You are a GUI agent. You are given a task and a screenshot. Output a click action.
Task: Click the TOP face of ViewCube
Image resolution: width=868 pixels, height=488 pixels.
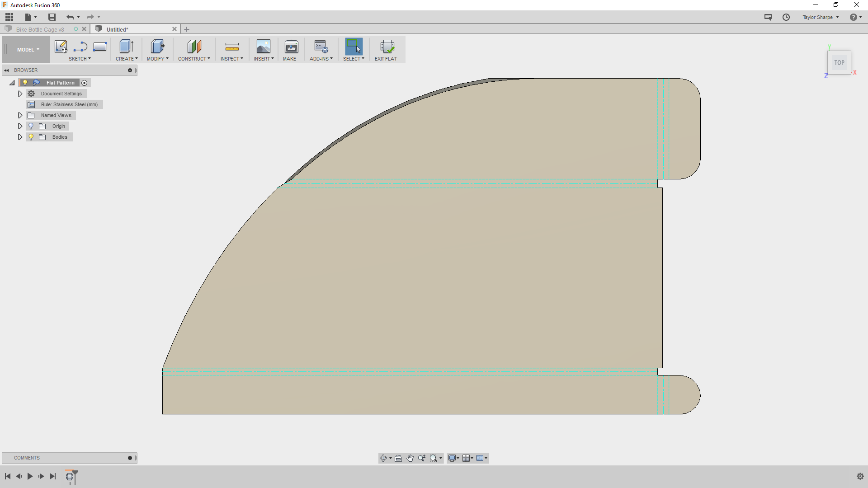839,63
